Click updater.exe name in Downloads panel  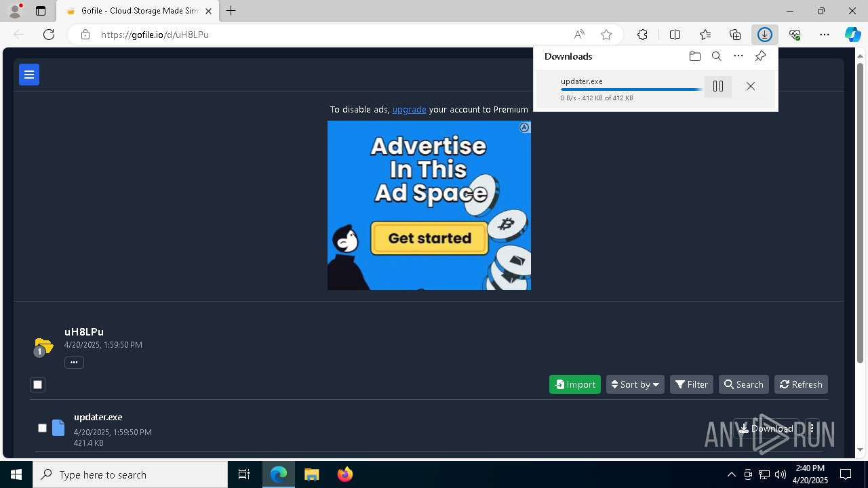[582, 81]
